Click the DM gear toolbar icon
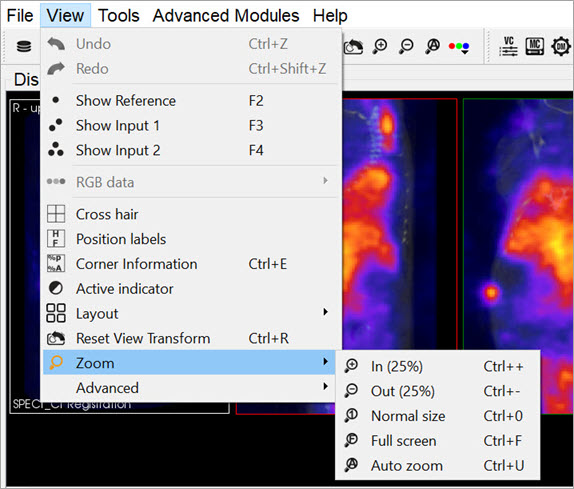 (x=561, y=46)
